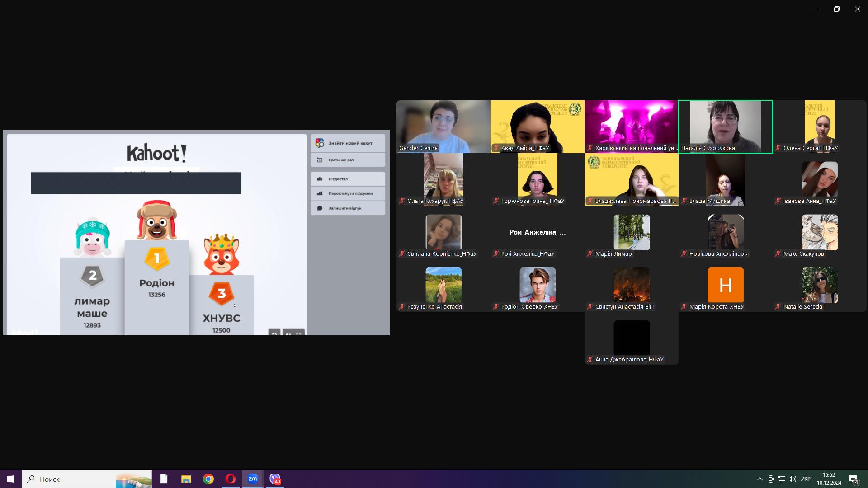
Task: Click the taskbar clock and date
Action: click(829, 479)
